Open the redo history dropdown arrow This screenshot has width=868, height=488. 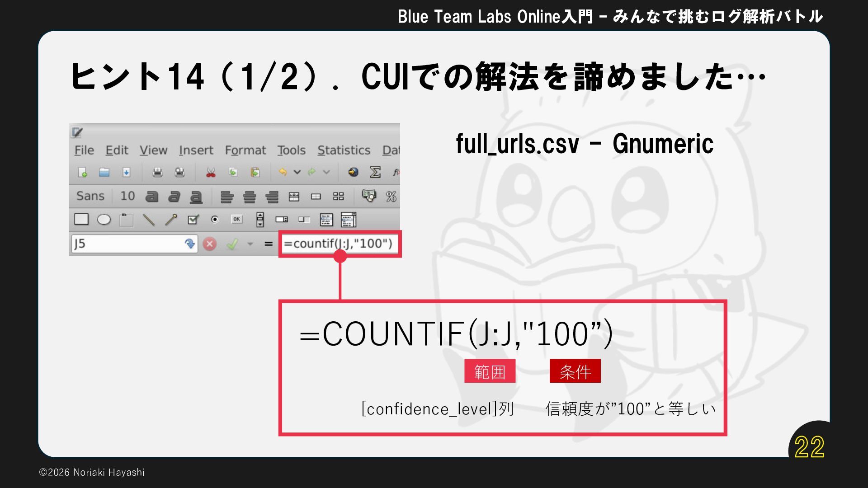click(x=326, y=172)
